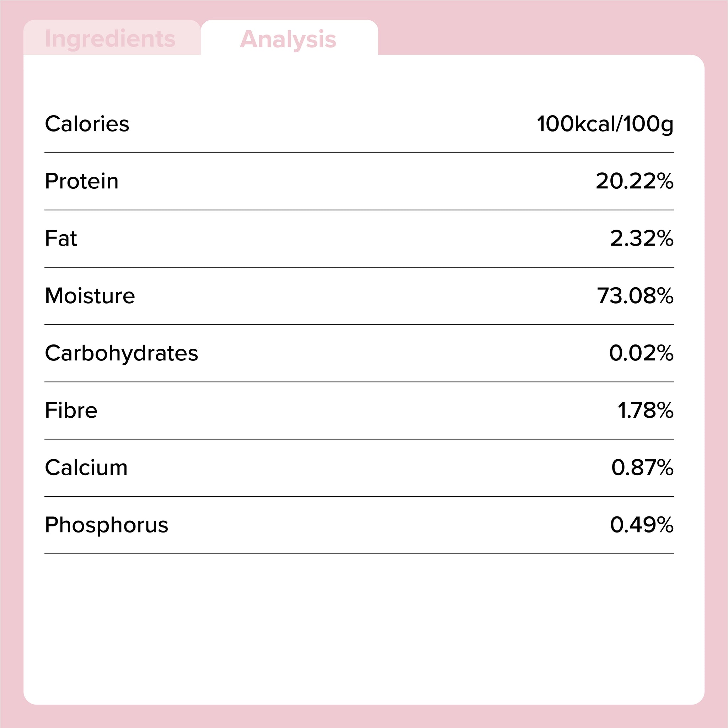Click the Carbohydrates label
This screenshot has width=728, height=728.
click(x=121, y=353)
